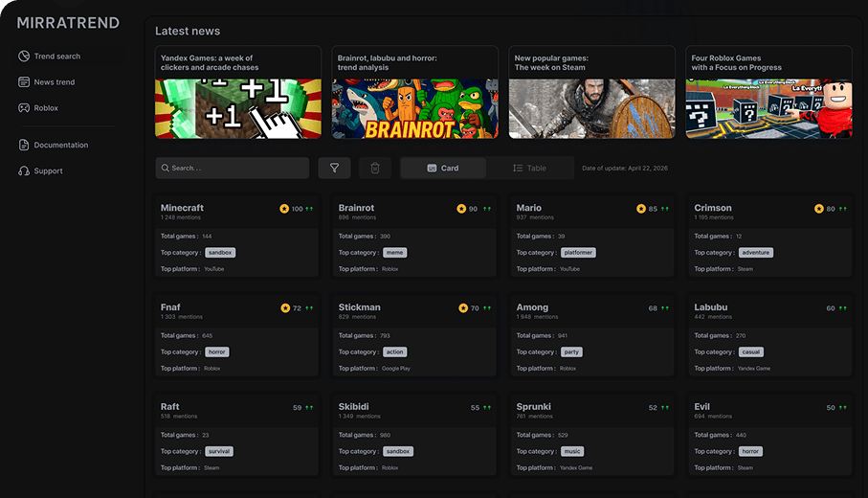Open the Brainrot trend card title

point(356,208)
